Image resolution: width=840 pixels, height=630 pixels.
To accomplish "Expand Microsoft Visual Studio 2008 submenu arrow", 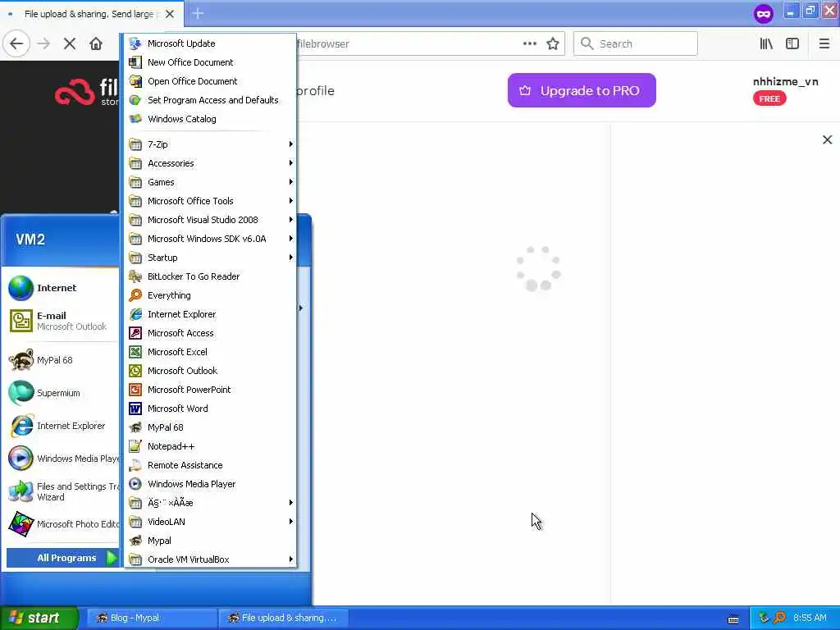I will tap(291, 220).
